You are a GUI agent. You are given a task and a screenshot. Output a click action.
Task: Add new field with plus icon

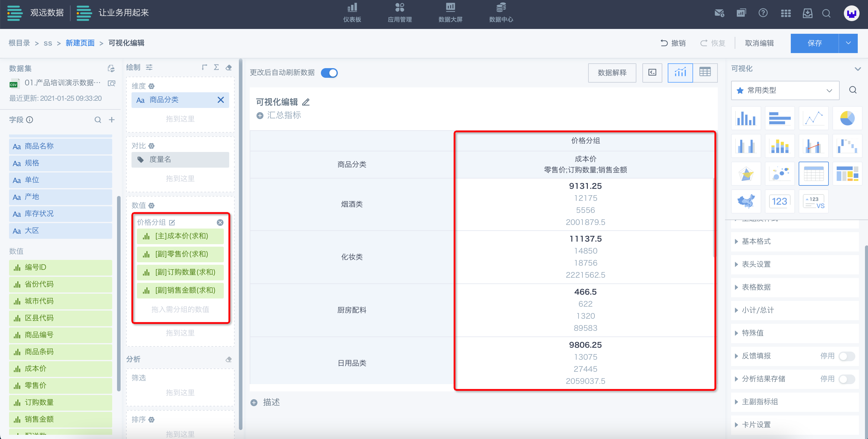(x=112, y=120)
